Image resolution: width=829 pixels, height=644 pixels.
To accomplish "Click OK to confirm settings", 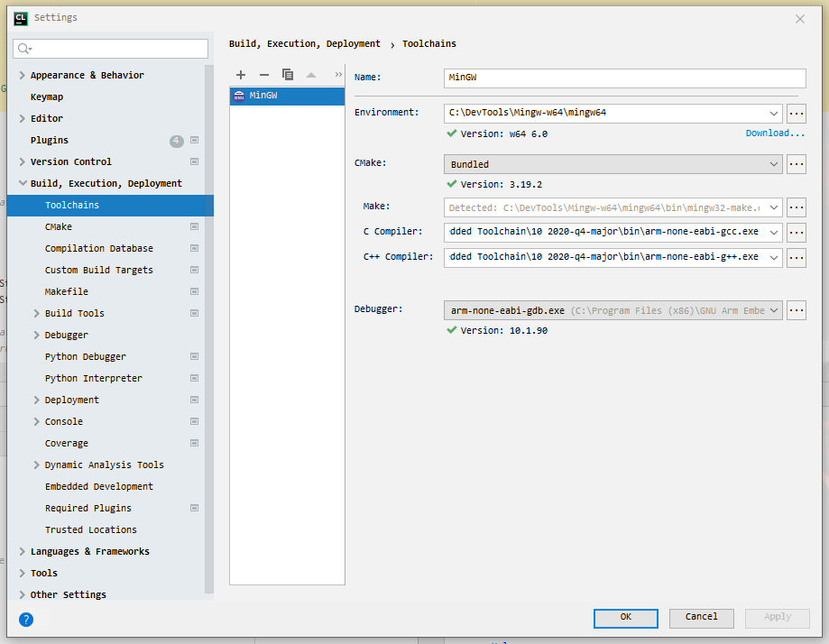I will pos(626,618).
